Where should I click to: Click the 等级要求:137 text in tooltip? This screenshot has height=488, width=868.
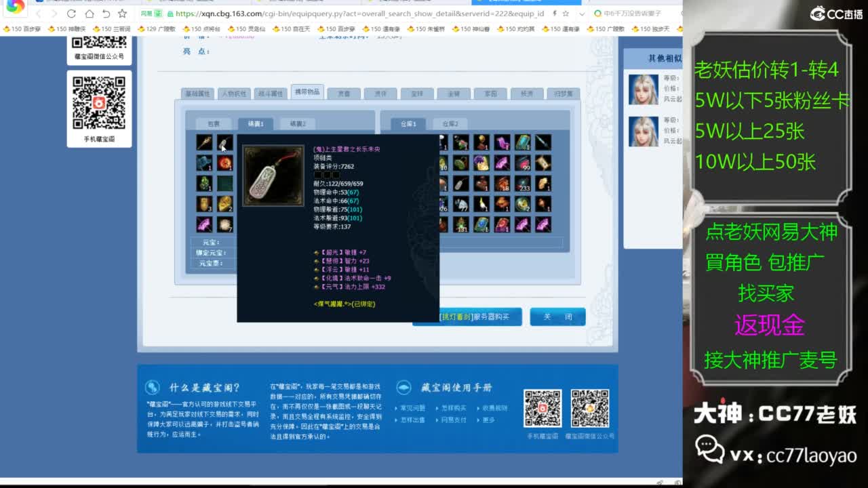click(x=332, y=227)
